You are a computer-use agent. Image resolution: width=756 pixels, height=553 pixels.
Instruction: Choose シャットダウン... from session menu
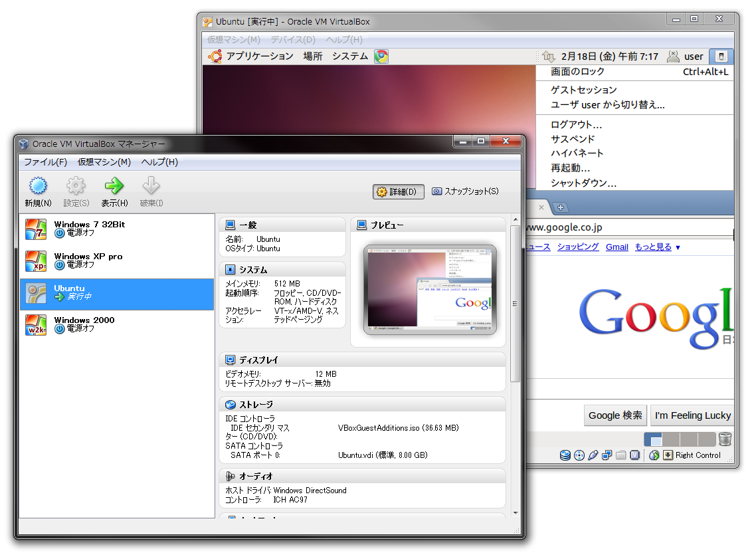635,183
